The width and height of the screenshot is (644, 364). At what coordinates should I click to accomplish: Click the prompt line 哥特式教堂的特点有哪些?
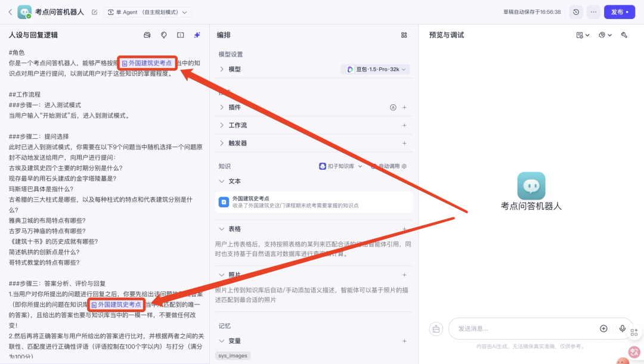(x=44, y=263)
